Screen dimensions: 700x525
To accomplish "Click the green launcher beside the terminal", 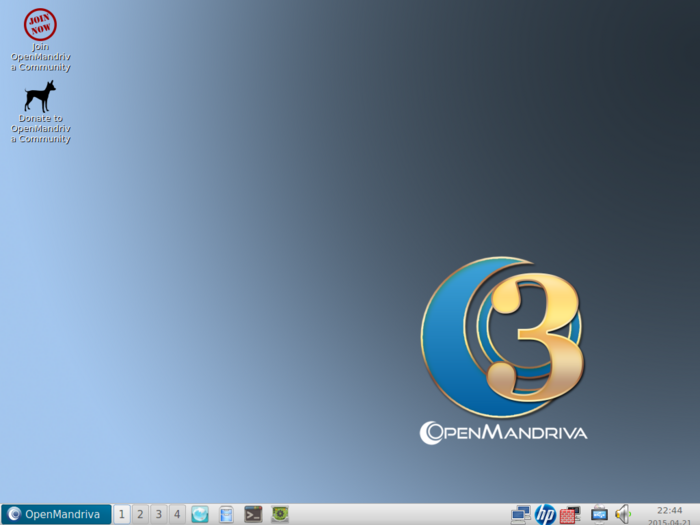I will tap(280, 514).
